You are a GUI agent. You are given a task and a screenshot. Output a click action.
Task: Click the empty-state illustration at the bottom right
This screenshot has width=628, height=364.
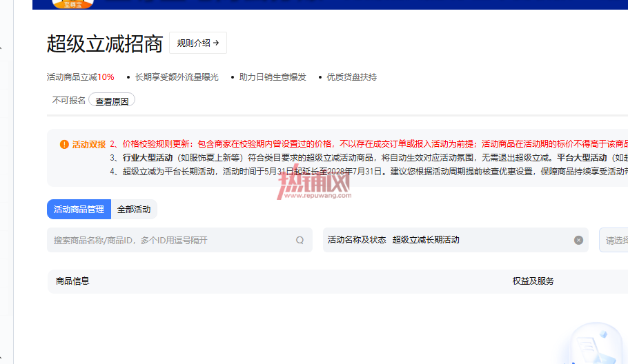[597, 344]
